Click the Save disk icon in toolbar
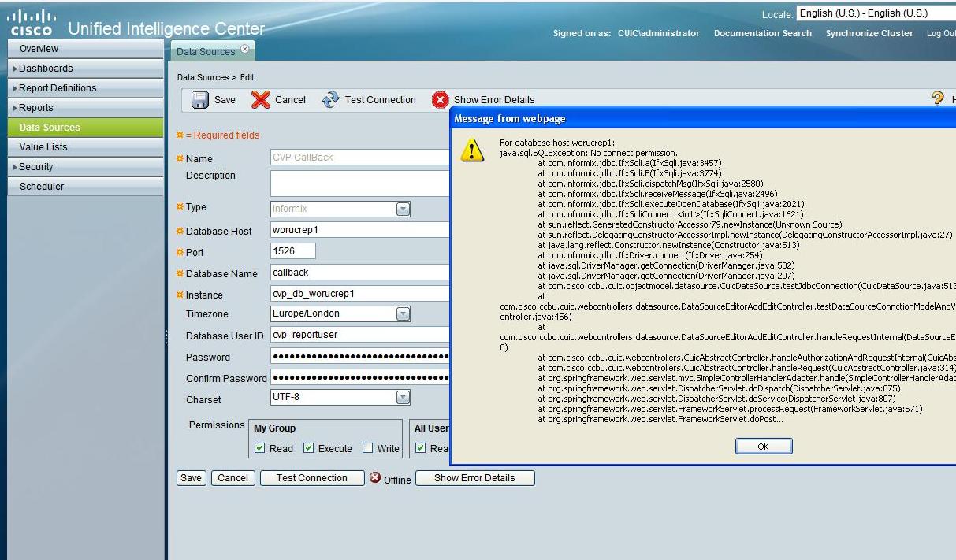Viewport: 956px width, 560px height. click(199, 100)
